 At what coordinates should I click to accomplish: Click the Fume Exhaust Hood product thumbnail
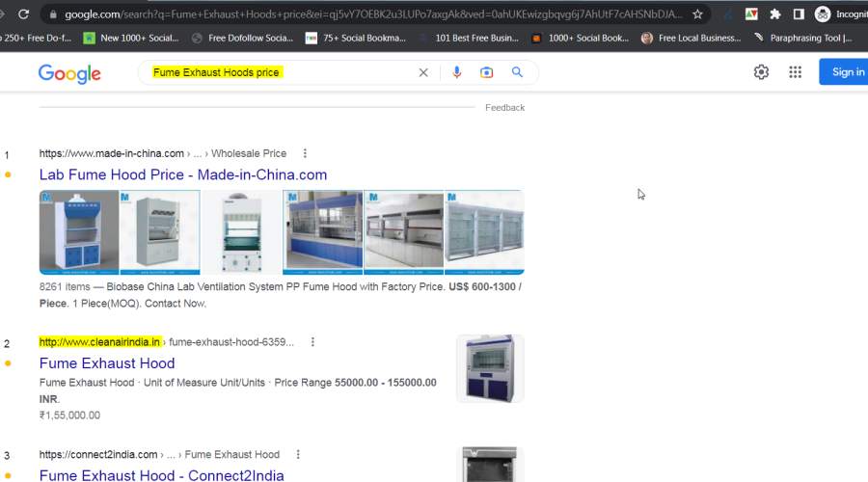490,368
